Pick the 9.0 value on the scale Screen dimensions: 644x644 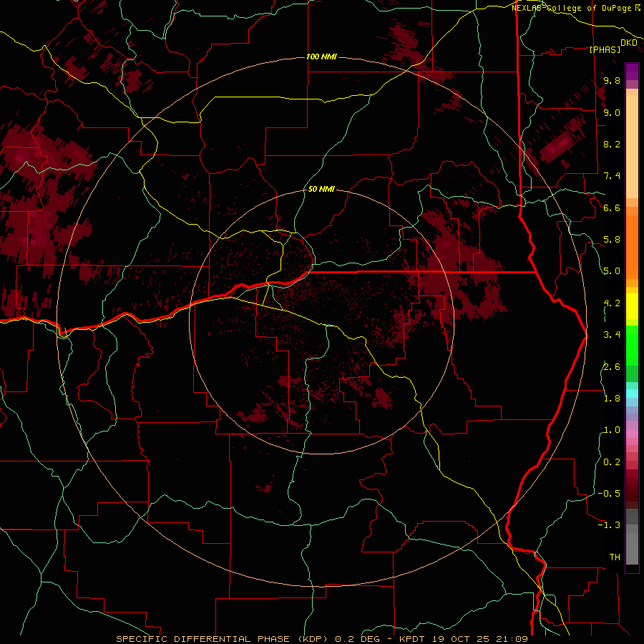coord(612,113)
